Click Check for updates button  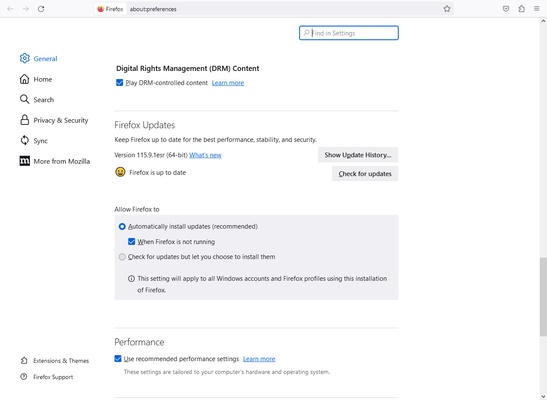tap(365, 174)
